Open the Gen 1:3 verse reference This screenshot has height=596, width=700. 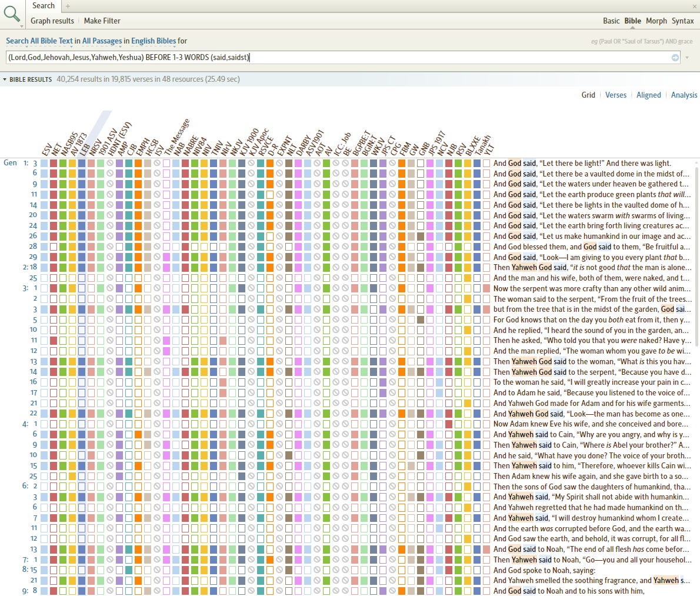21,164
